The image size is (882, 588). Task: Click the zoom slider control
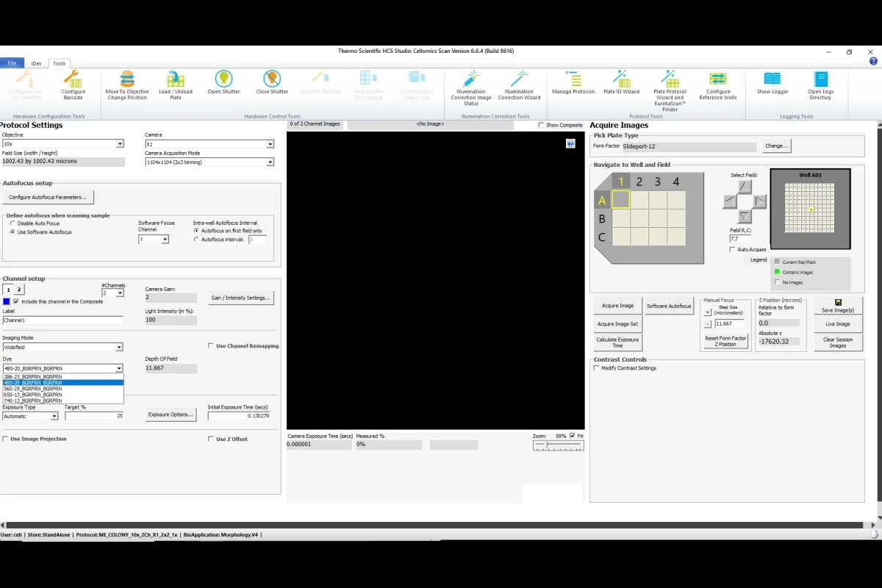pyautogui.click(x=548, y=445)
